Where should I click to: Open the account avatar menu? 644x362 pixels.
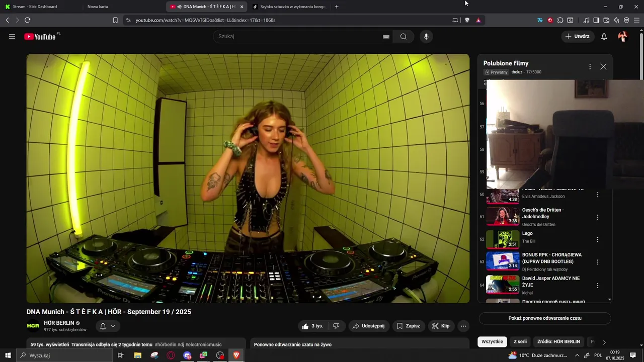pos(623,36)
